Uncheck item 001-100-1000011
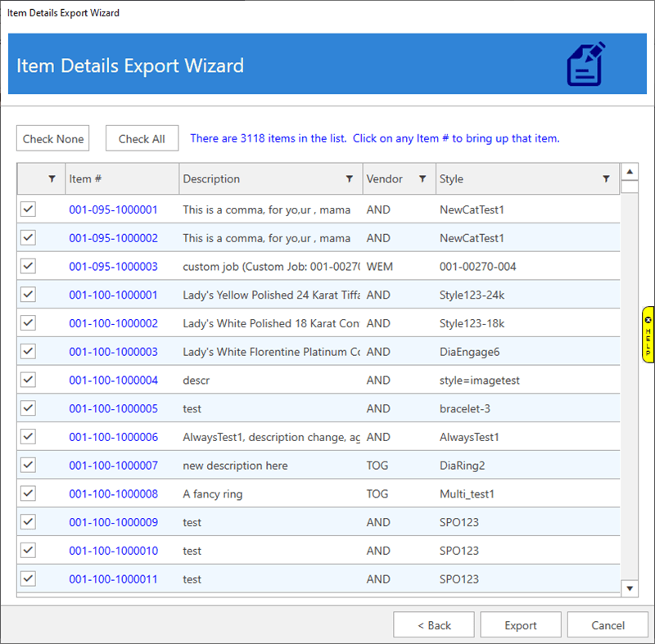655x644 pixels. [x=28, y=579]
